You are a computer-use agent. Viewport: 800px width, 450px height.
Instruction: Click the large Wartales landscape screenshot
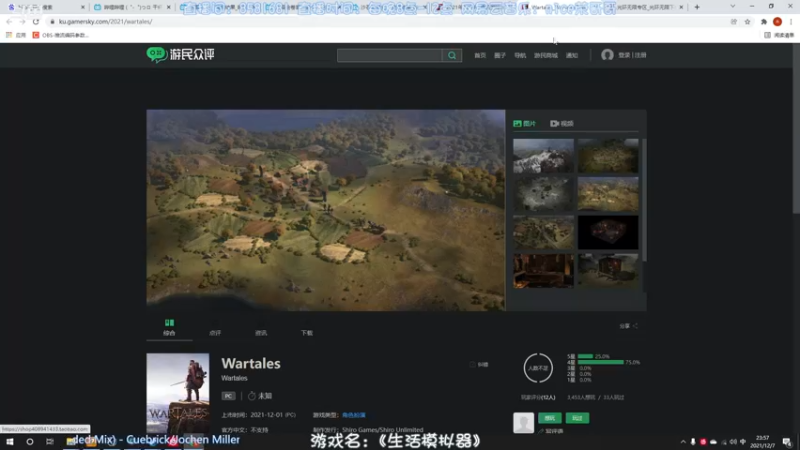326,210
